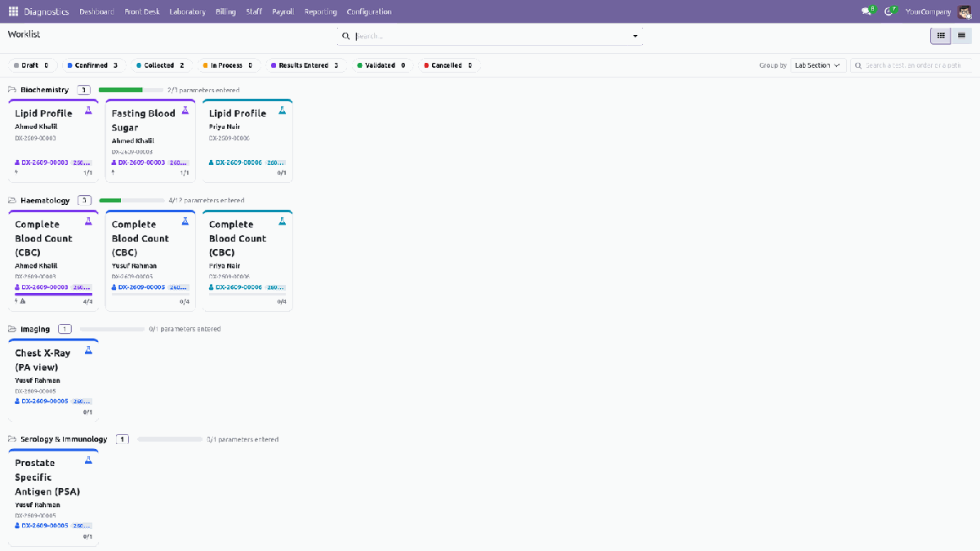980x551 pixels.
Task: Switch to kanban grid view
Action: tap(941, 35)
